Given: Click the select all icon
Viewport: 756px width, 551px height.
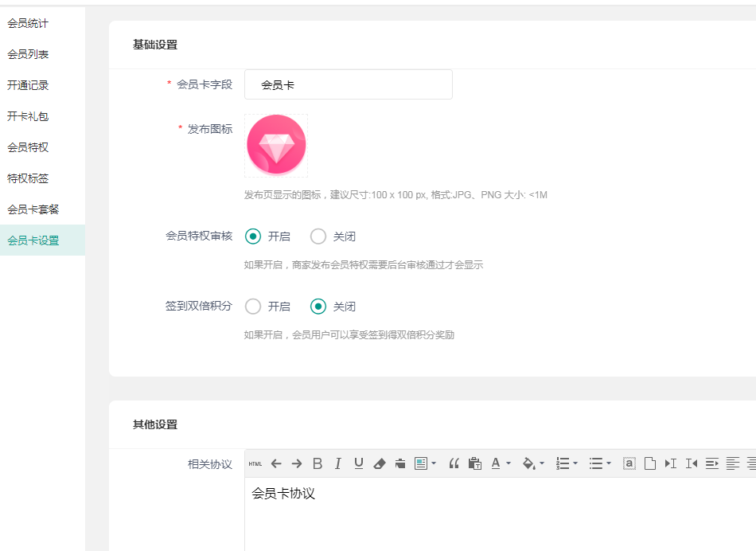Looking at the screenshot, I should [629, 463].
